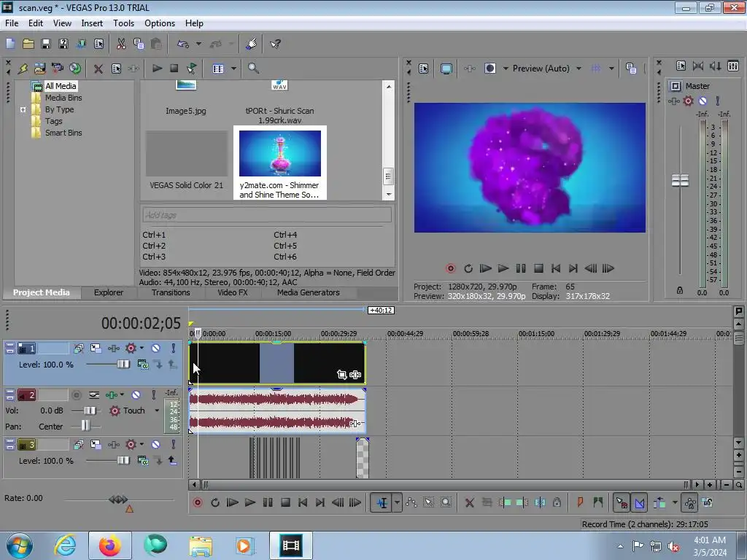Switch to the Transitions tab
The image size is (747, 560).
click(171, 292)
